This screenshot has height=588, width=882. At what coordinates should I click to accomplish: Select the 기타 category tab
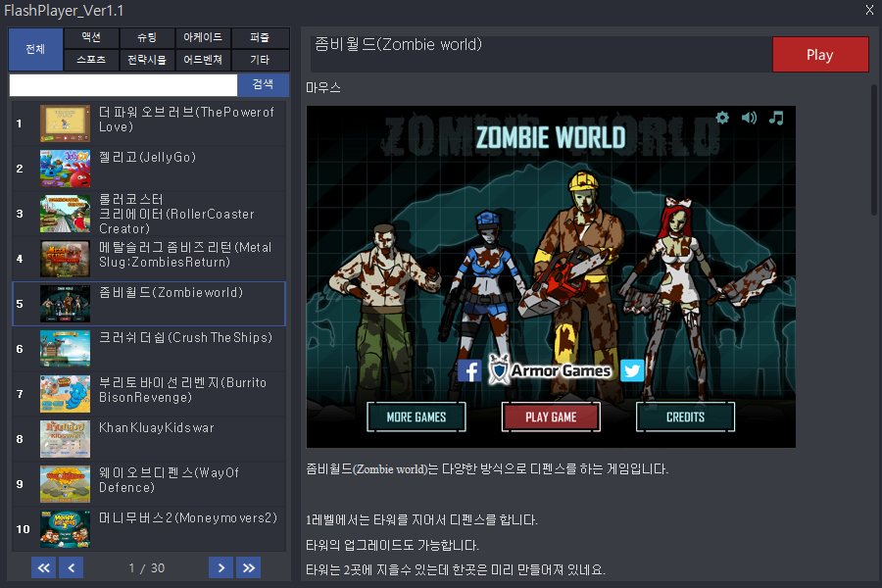click(x=260, y=60)
